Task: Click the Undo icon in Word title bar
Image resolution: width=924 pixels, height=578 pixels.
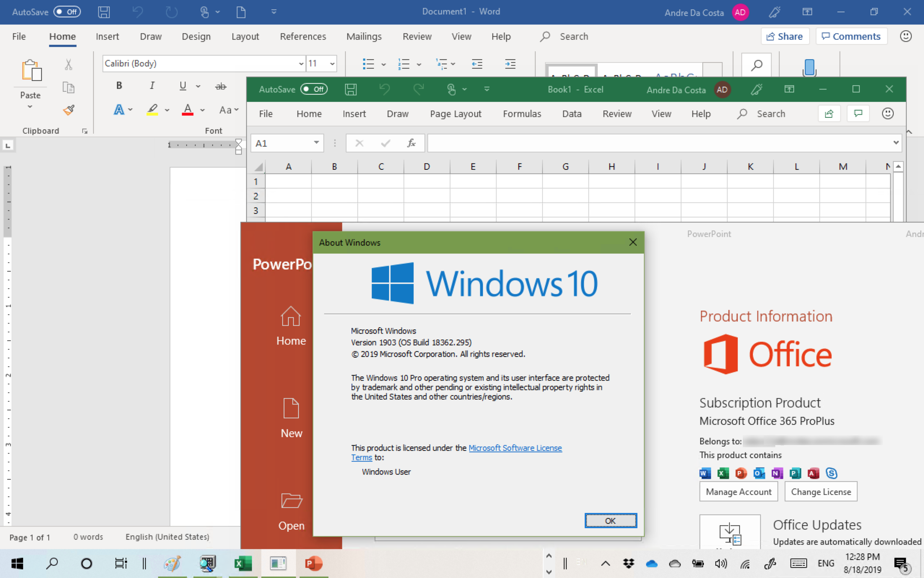Action: (x=138, y=12)
